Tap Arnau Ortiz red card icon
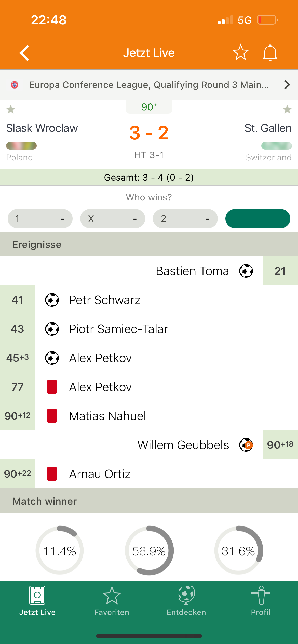The image size is (298, 644). tap(52, 474)
